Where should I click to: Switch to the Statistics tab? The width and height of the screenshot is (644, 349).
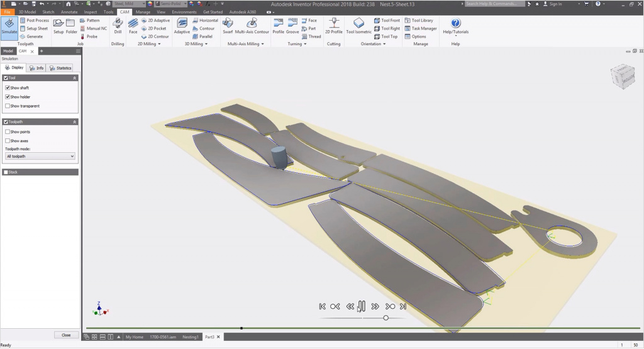60,68
